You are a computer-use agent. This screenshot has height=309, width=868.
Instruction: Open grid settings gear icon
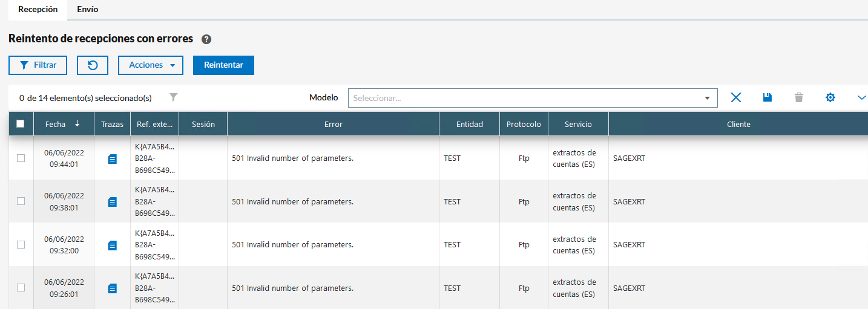click(x=830, y=97)
